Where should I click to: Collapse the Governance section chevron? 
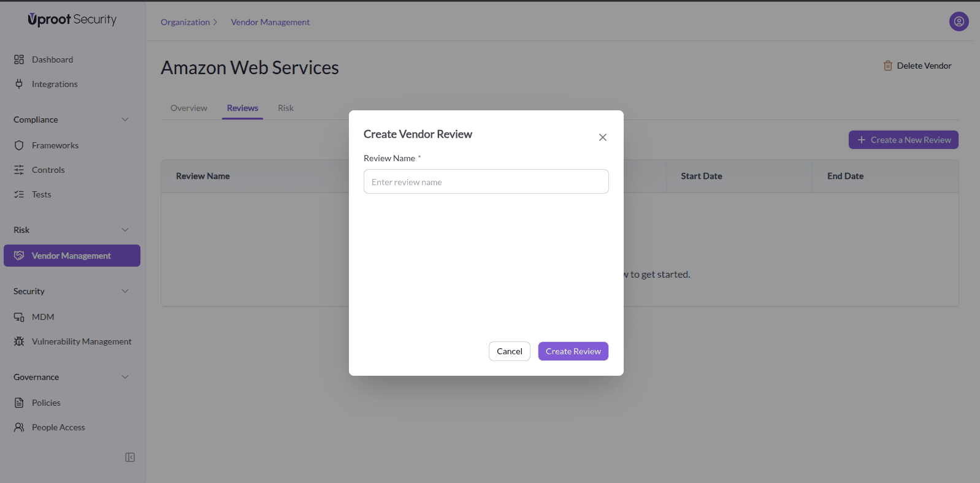pos(125,377)
